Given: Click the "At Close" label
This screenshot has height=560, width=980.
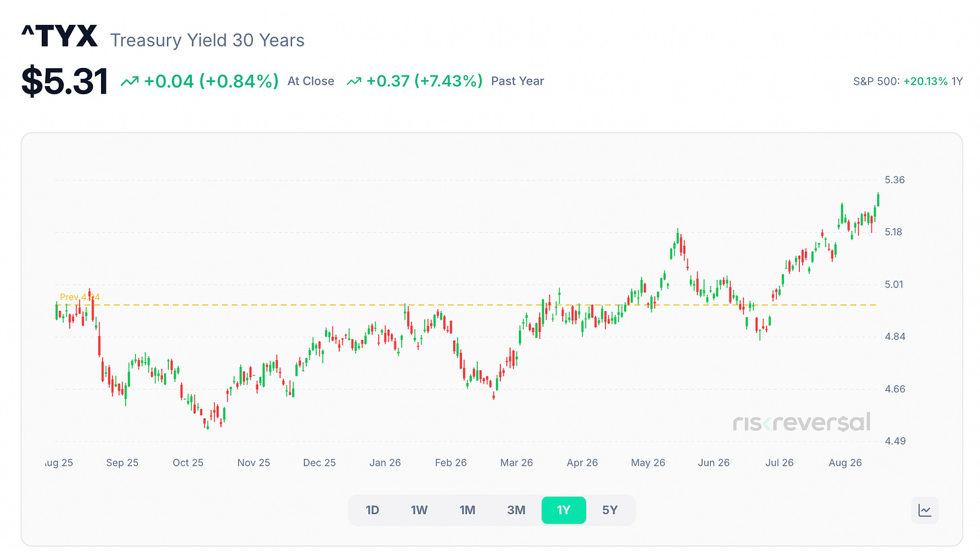Looking at the screenshot, I should [311, 81].
